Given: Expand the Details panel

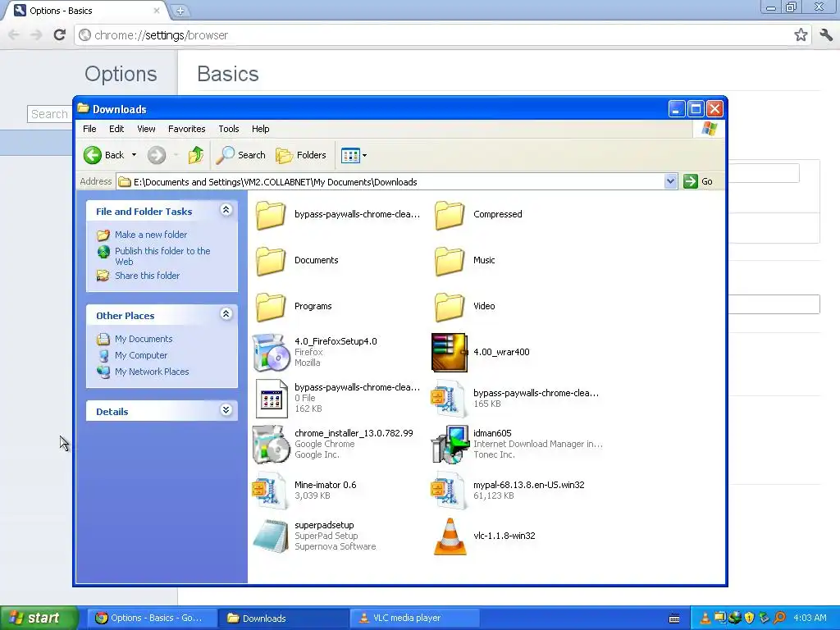Looking at the screenshot, I should 226,410.
